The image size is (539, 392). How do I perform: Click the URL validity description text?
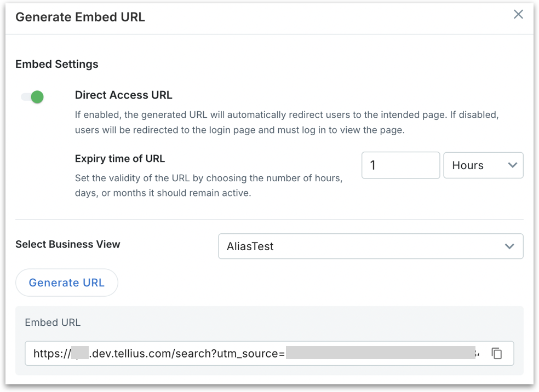[209, 186]
